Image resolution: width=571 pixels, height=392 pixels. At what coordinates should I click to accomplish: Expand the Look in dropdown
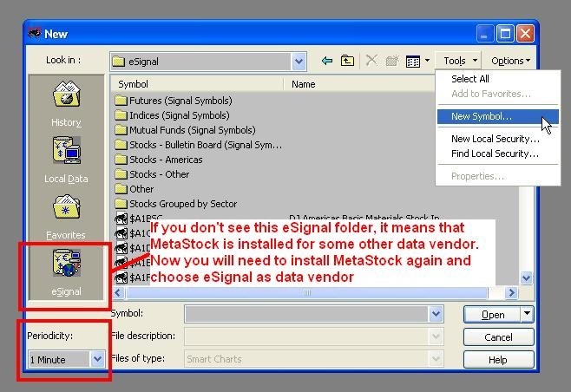tap(299, 62)
